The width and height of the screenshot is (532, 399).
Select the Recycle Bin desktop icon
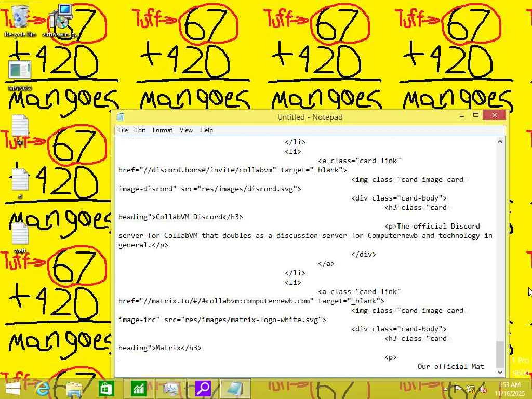(20, 20)
